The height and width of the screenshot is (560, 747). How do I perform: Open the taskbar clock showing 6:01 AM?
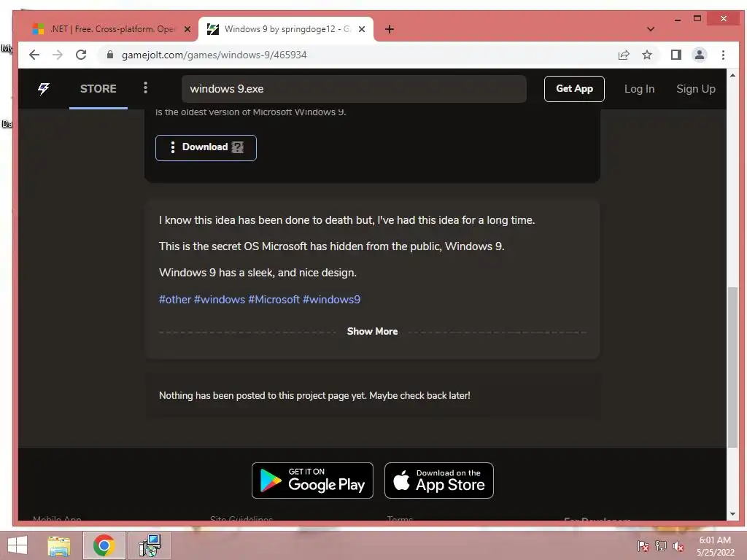715,546
